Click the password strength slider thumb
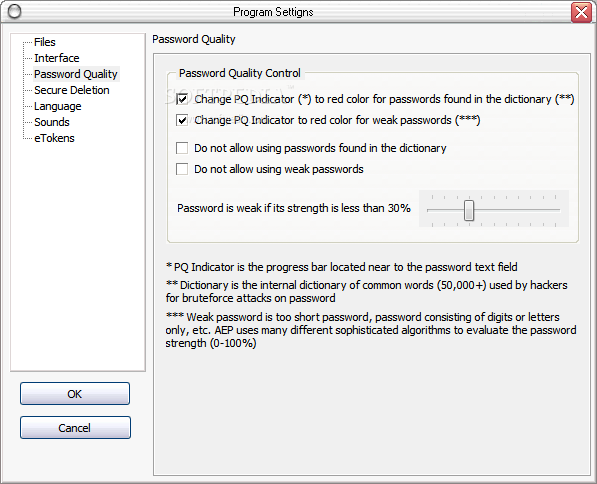597x484 pixels. pyautogui.click(x=469, y=210)
